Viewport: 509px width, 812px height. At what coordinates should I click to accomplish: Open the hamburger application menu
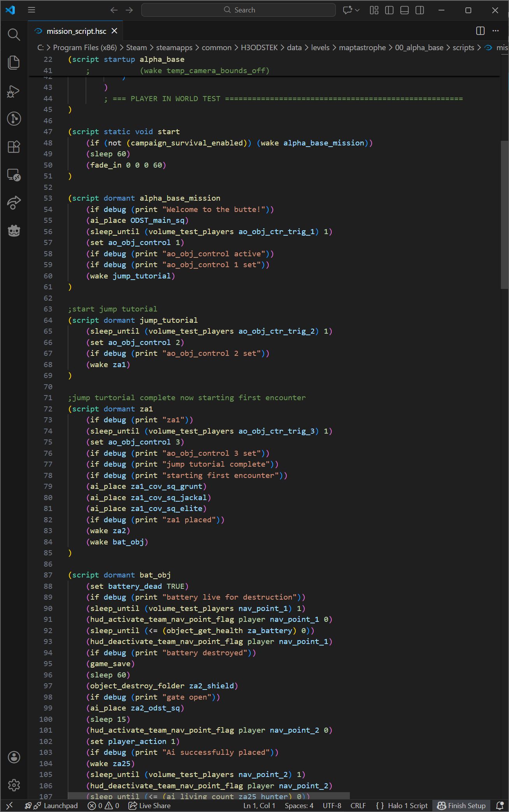pos(32,10)
